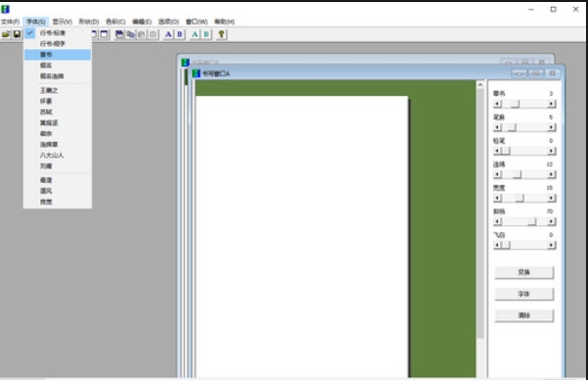Choose 行书细字 from the font menu
The height and width of the screenshot is (380, 588).
pyautogui.click(x=58, y=44)
